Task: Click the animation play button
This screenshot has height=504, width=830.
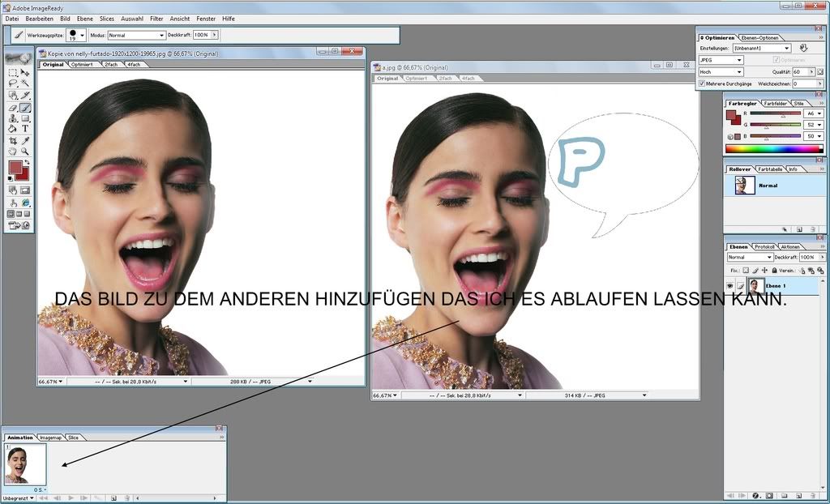Action: 71,498
